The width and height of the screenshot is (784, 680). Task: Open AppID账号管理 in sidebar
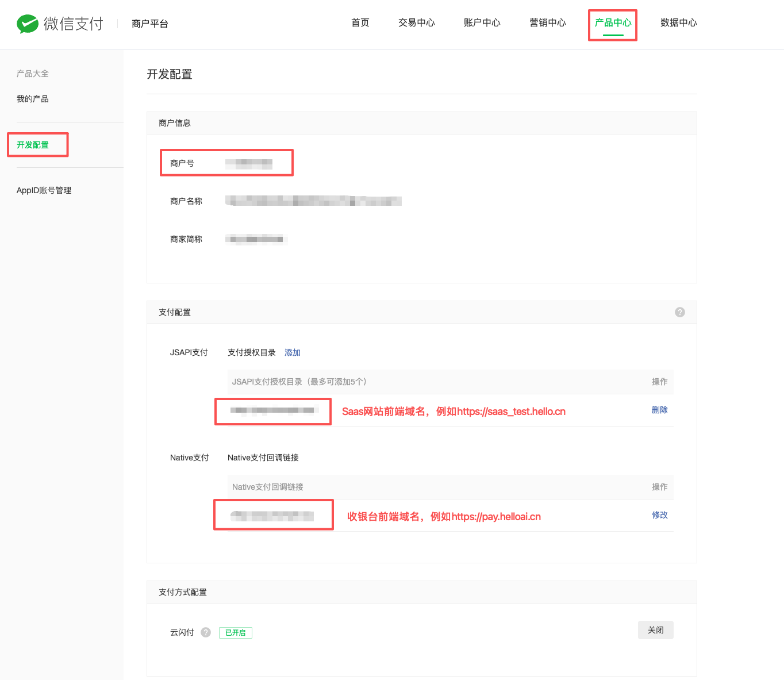click(x=44, y=190)
